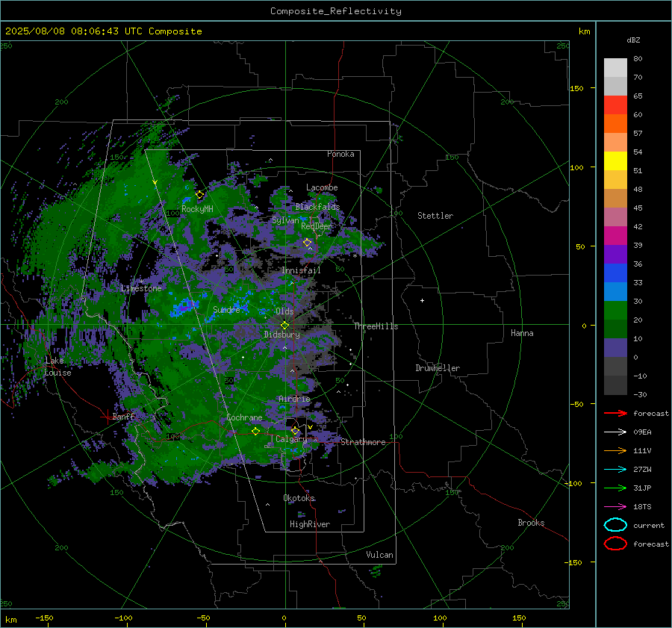
Task: Click the Okotoks city label
Action: click(299, 498)
